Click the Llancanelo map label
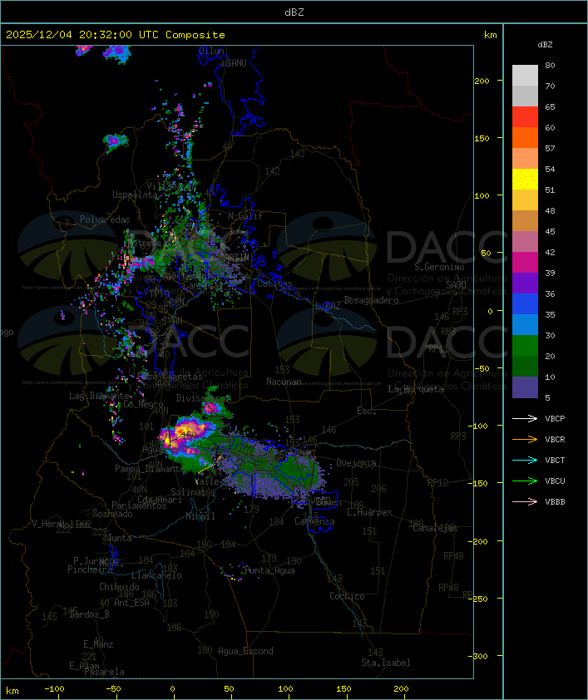Screen dimensions: 588x700 (x=156, y=575)
